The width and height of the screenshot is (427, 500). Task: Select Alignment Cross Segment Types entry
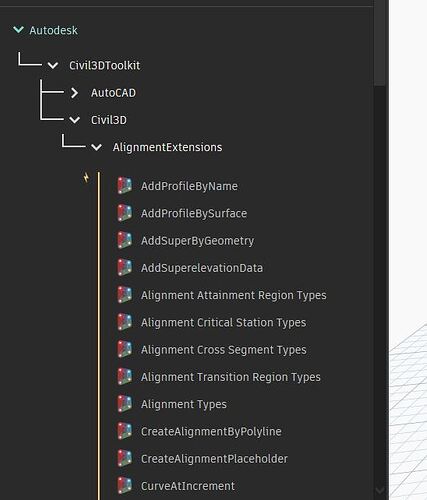tap(223, 350)
